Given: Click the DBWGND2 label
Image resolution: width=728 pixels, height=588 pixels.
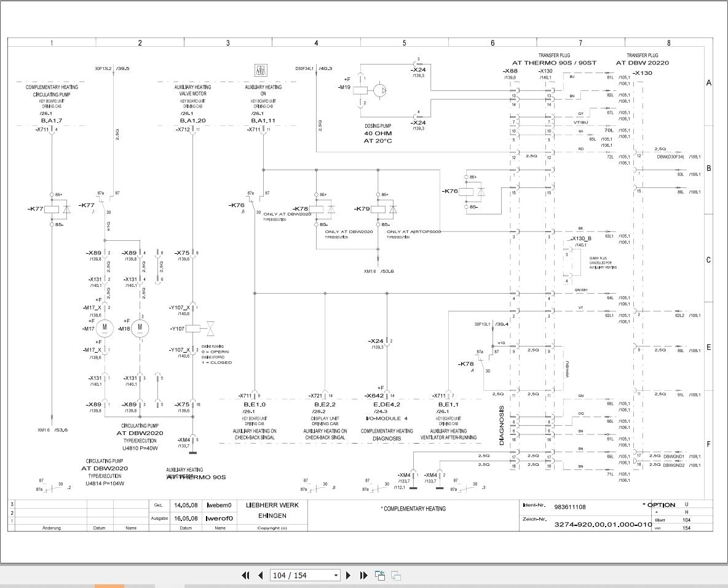Looking at the screenshot, I should click(x=674, y=465).
